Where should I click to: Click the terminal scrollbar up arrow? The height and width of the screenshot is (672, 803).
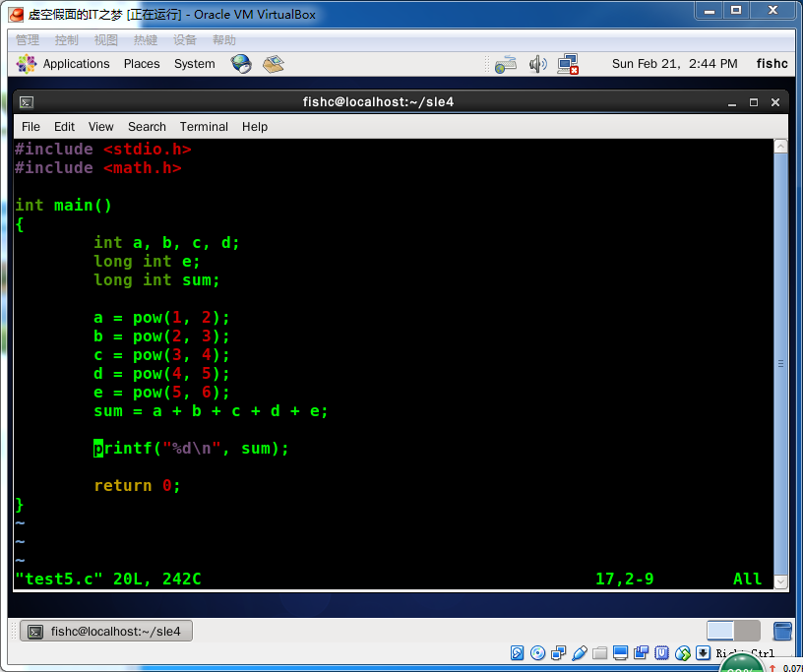[781, 147]
